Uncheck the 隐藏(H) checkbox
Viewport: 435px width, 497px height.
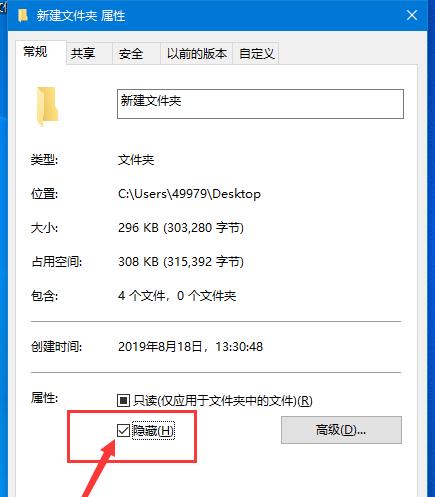tap(123, 431)
